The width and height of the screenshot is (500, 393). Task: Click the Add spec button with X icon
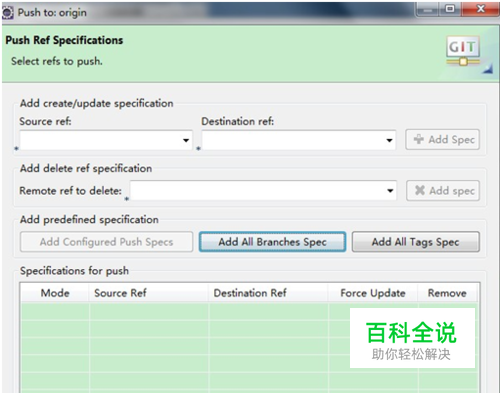443,191
